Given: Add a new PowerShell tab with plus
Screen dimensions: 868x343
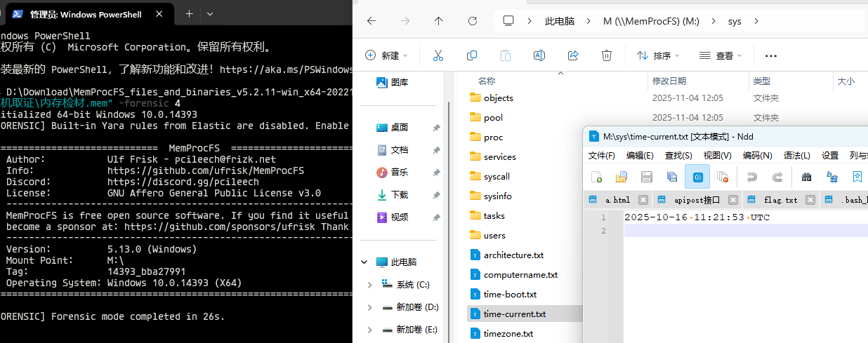Looking at the screenshot, I should pyautogui.click(x=189, y=14).
